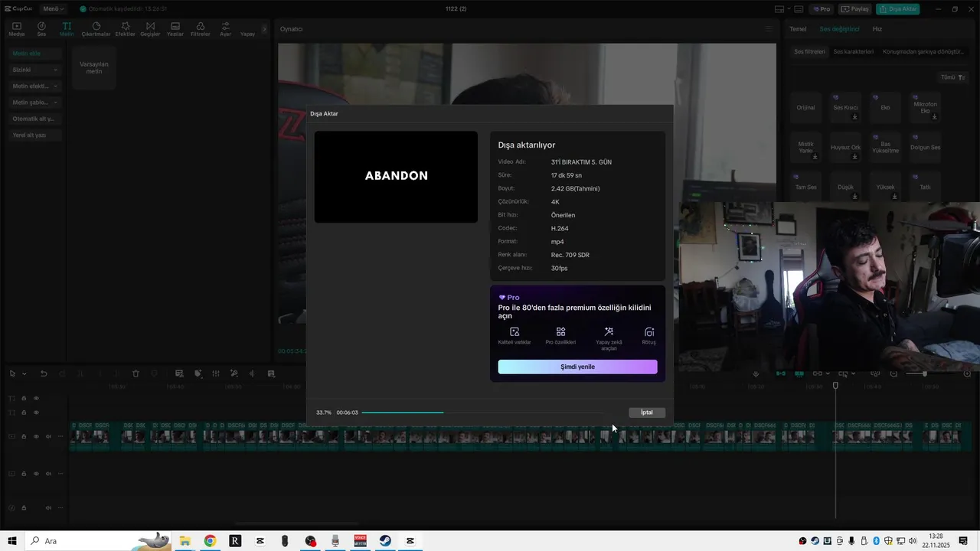Select the Konuşmadan şarkıya dönüştür sub-tab
980x551 pixels.
pyautogui.click(x=923, y=51)
